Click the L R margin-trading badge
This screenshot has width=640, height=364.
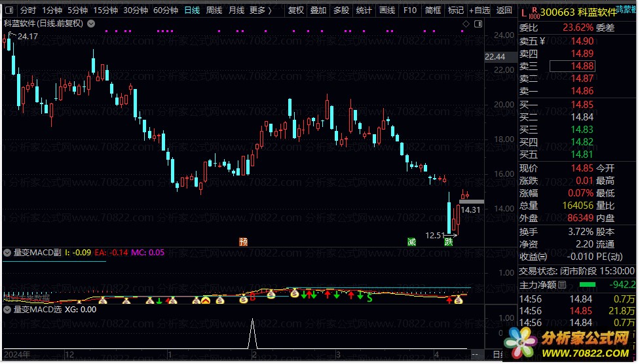(x=530, y=12)
